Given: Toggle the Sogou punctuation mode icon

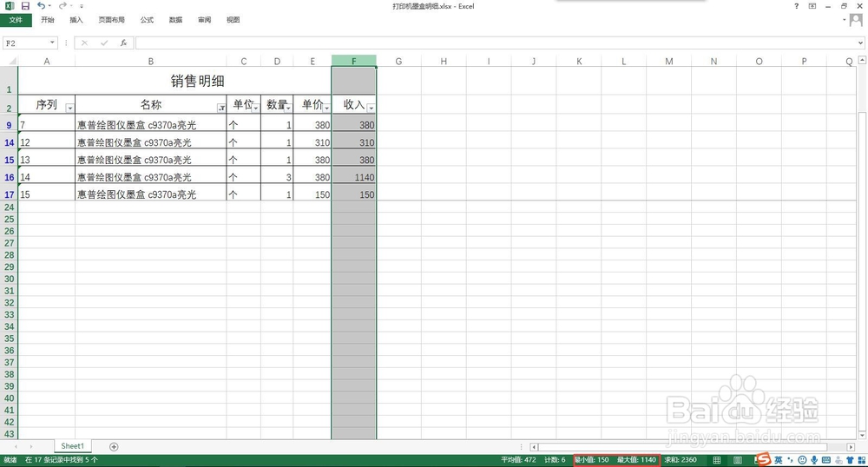Looking at the screenshot, I should pyautogui.click(x=790, y=460).
